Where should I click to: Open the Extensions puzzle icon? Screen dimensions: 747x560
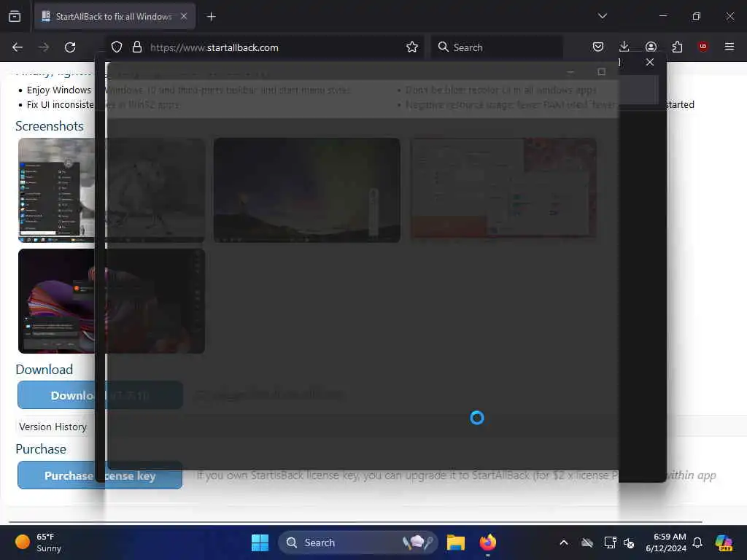tap(677, 47)
